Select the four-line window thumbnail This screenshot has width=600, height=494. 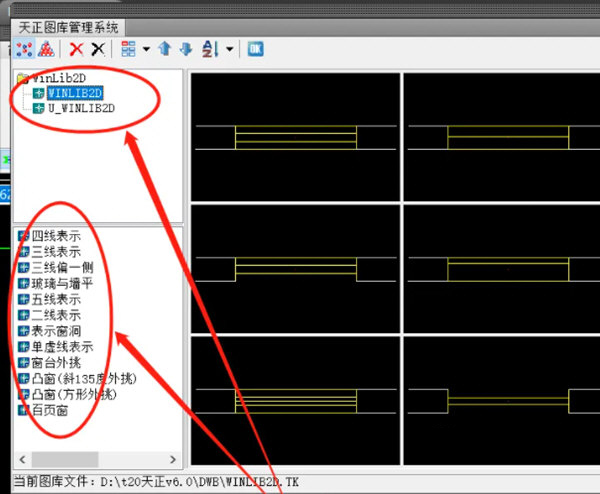295,137
